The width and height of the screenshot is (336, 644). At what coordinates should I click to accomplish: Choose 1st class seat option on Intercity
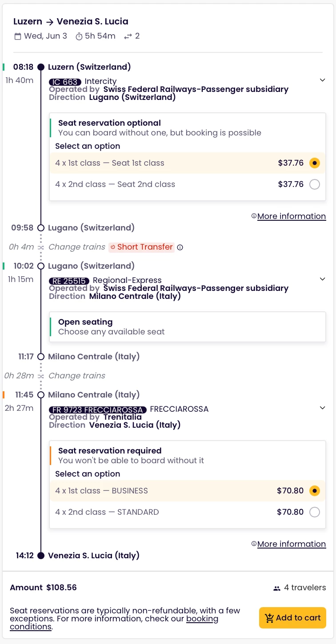pos(314,163)
